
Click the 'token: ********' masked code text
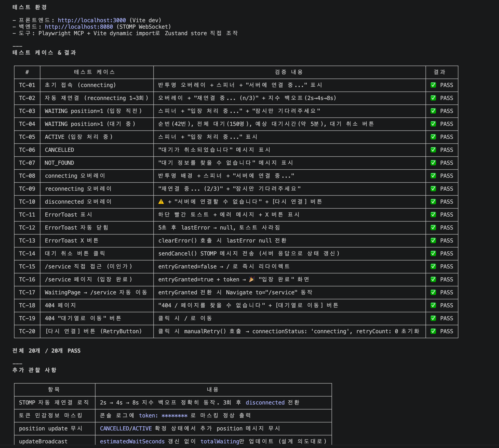point(163,416)
